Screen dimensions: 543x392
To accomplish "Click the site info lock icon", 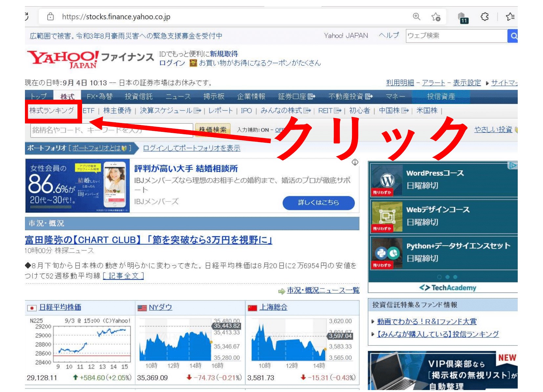I will tap(50, 17).
